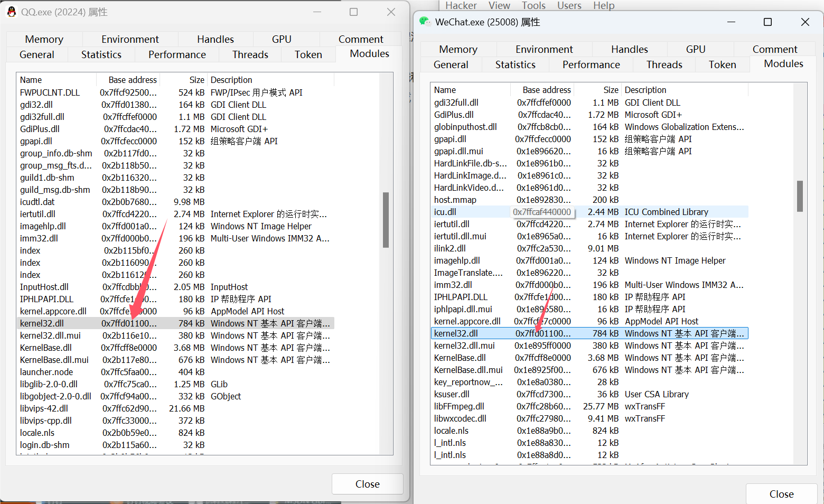Viewport: 824px width, 504px height.
Task: Open Environment tab in QQ.exe window
Action: [130, 39]
